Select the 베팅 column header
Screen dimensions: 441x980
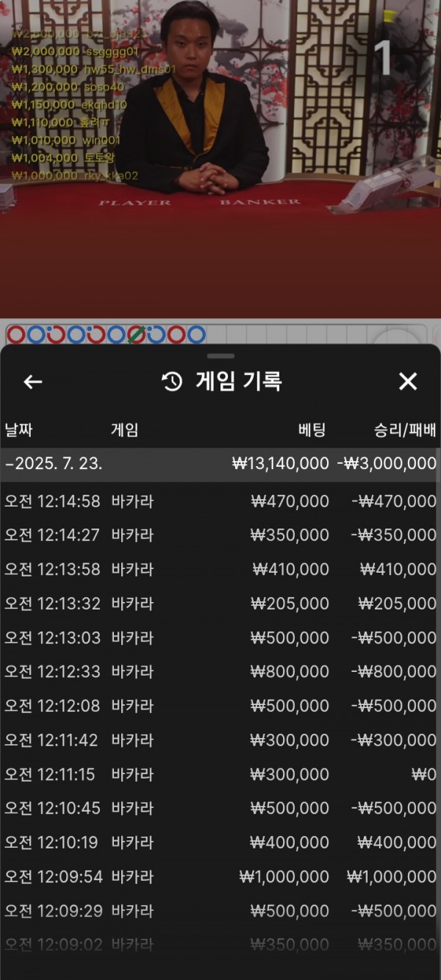(312, 430)
